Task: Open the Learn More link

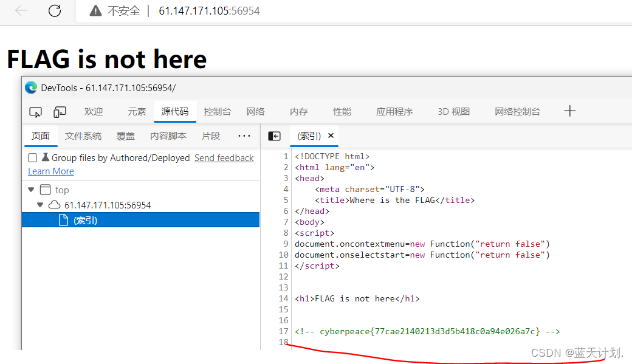Action: (51, 171)
